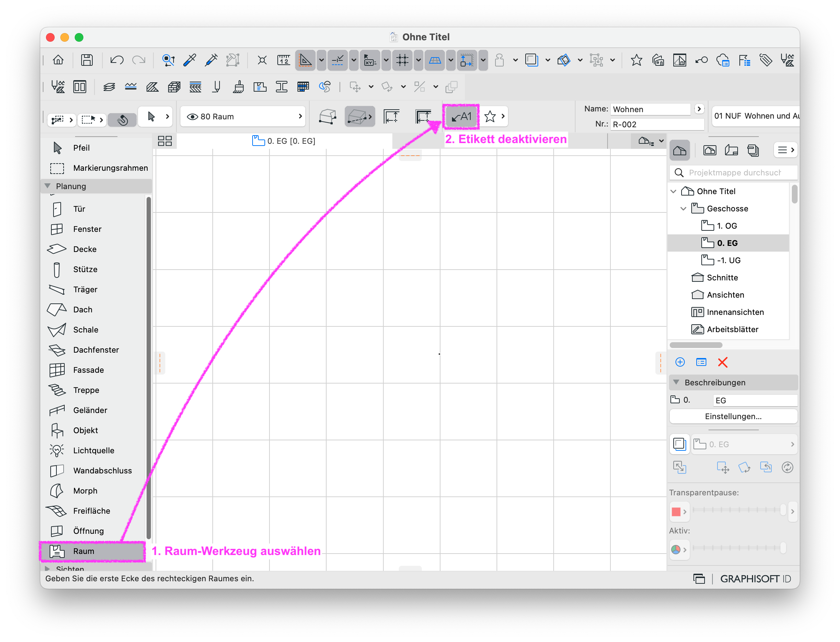The image size is (840, 642).
Task: Click the Projektmappe search field
Action: coord(734,173)
